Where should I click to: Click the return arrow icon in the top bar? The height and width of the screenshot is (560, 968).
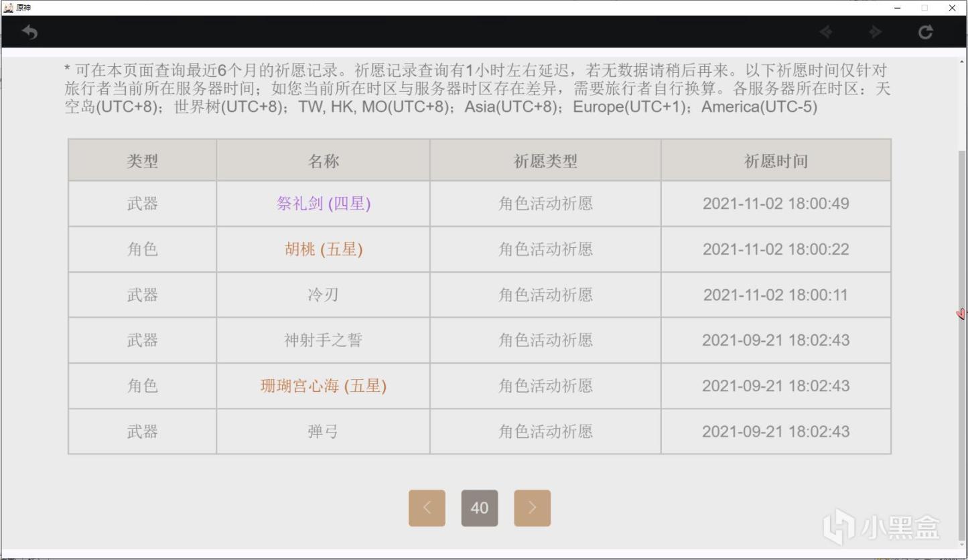pos(29,31)
